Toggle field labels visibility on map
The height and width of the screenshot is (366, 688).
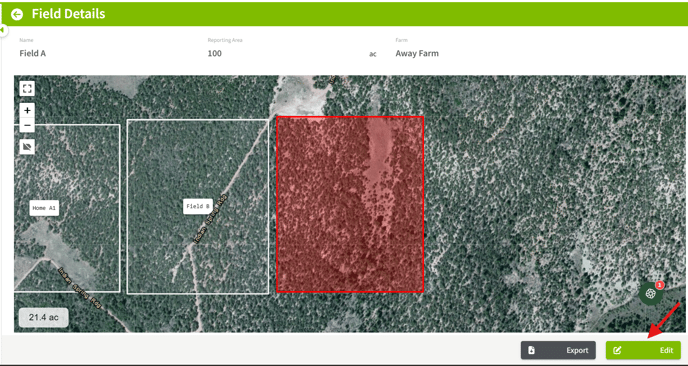(x=27, y=147)
